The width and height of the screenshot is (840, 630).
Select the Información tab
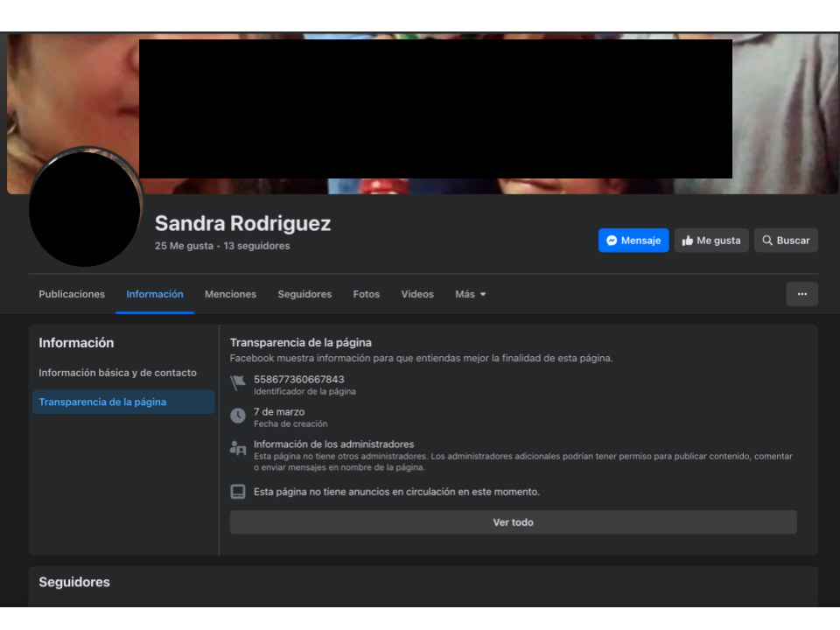click(155, 294)
